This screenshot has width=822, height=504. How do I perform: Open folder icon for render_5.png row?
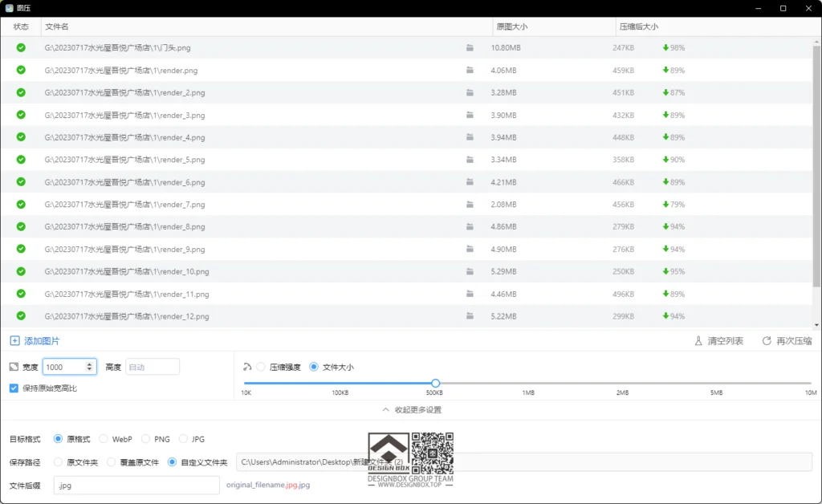pyautogui.click(x=470, y=160)
